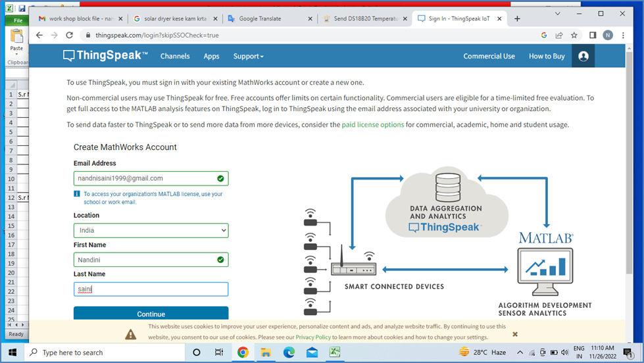Switch to Excel from taskbar
Image resolution: width=644 pixels, height=363 pixels.
335,352
